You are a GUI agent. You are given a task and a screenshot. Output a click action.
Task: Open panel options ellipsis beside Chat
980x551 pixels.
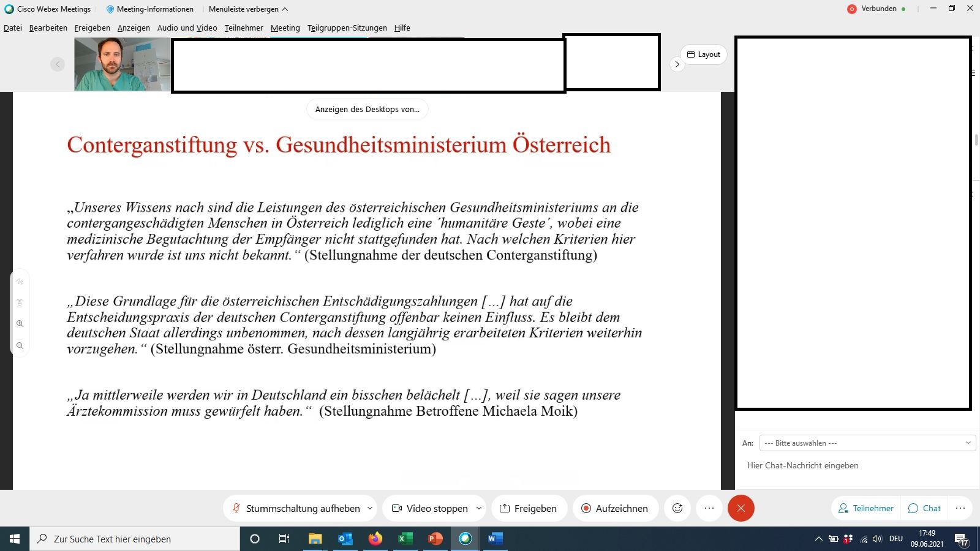960,508
